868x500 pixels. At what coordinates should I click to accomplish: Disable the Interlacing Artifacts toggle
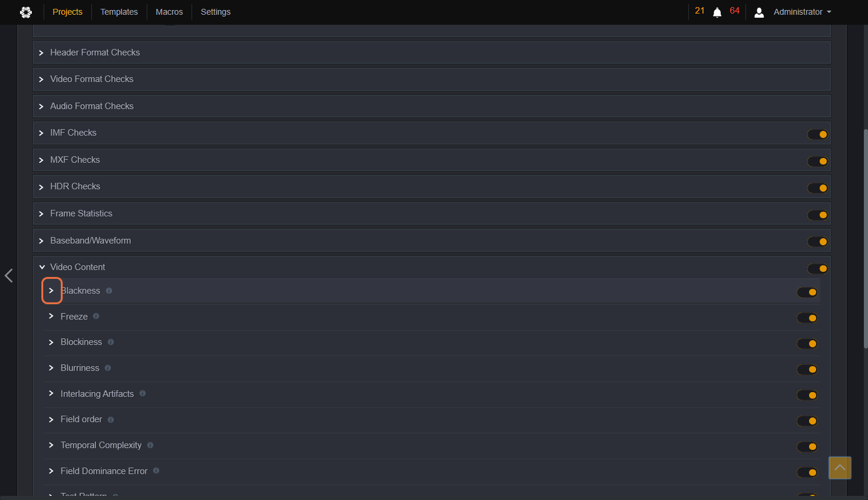click(807, 395)
